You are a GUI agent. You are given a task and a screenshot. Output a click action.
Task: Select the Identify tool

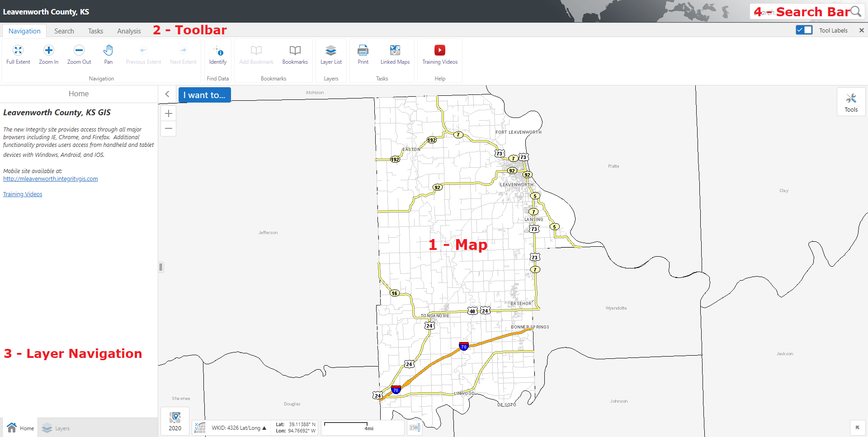218,55
